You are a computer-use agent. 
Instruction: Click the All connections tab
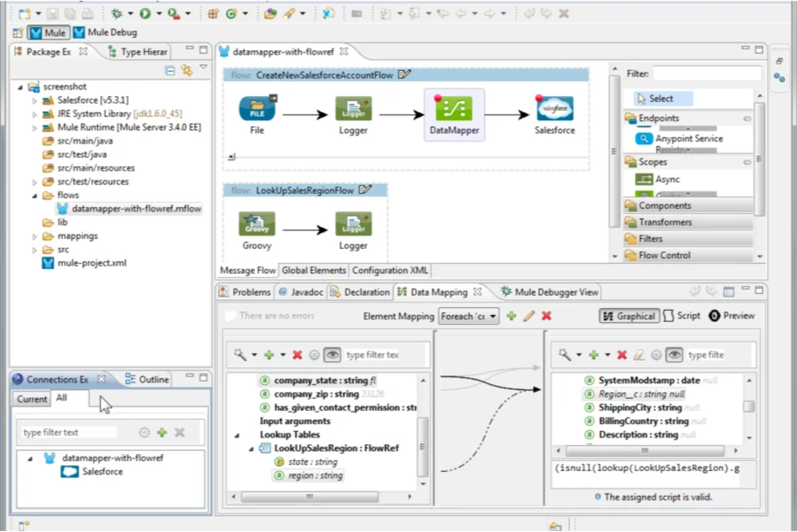61,397
